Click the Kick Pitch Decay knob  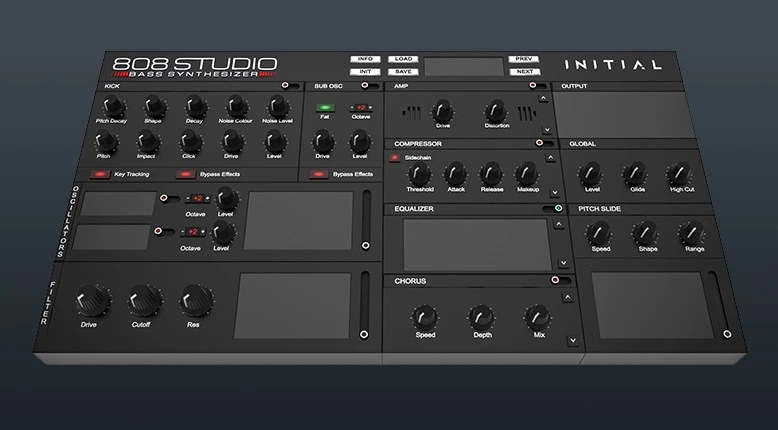point(113,106)
